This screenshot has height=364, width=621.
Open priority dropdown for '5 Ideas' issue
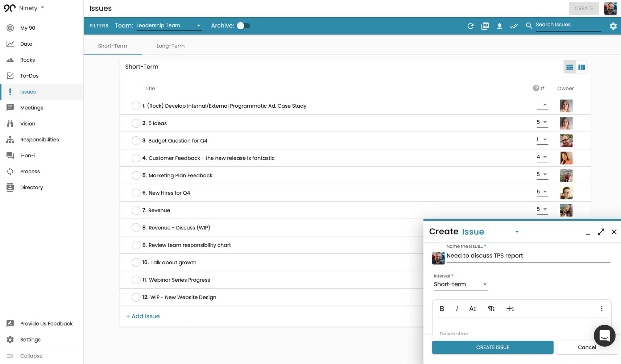(542, 123)
